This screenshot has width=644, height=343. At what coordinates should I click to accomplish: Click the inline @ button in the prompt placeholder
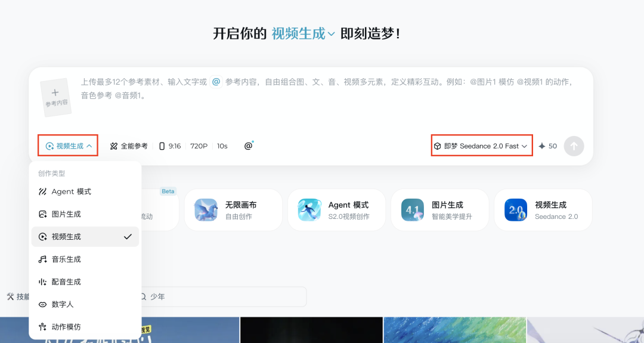click(x=216, y=82)
